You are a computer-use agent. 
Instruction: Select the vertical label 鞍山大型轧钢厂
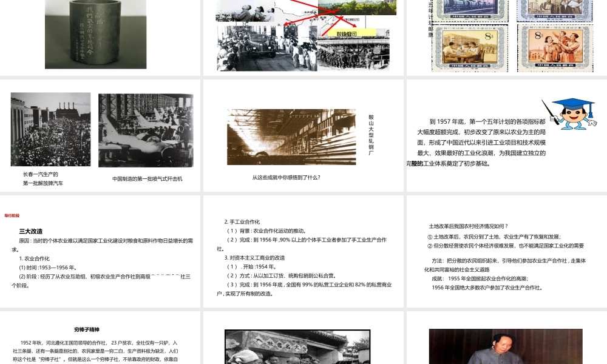[371, 135]
